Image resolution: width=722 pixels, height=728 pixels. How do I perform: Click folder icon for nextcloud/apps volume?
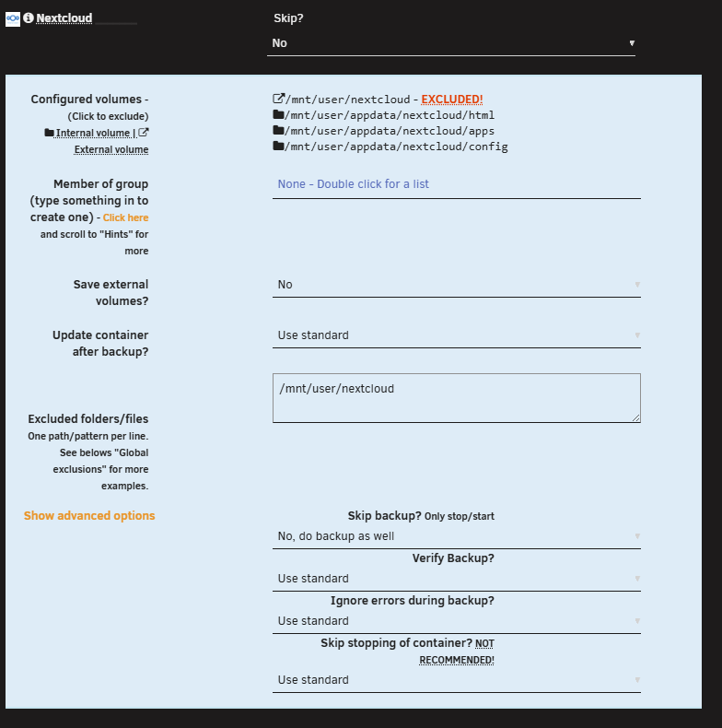(278, 131)
